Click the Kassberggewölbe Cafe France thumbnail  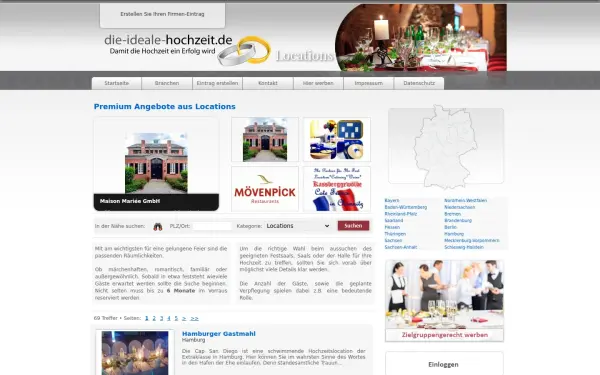(337, 189)
